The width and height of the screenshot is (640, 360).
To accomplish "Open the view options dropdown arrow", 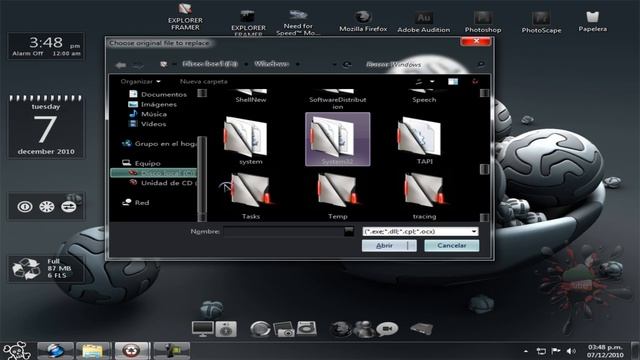I will point(432,82).
